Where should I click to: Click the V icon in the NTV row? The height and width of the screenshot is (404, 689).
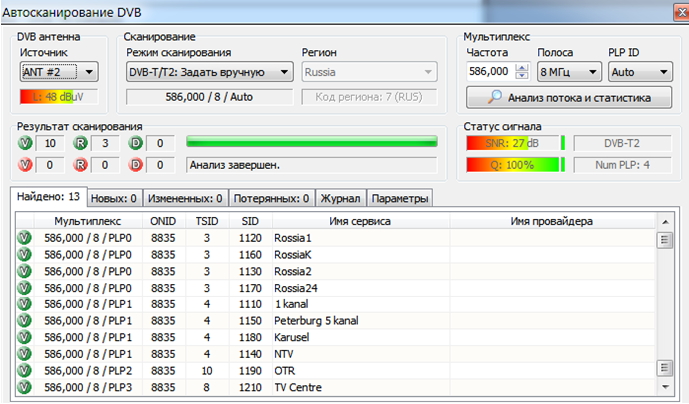(x=23, y=353)
